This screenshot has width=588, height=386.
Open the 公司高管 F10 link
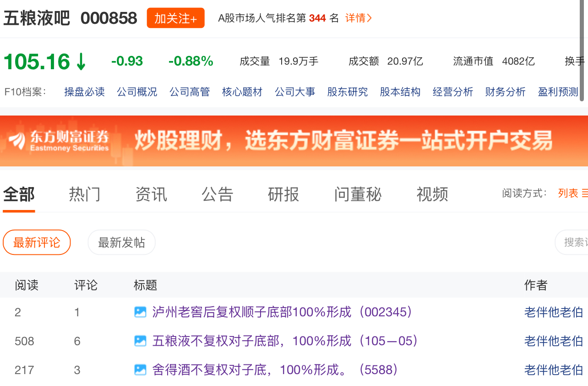[x=190, y=92]
